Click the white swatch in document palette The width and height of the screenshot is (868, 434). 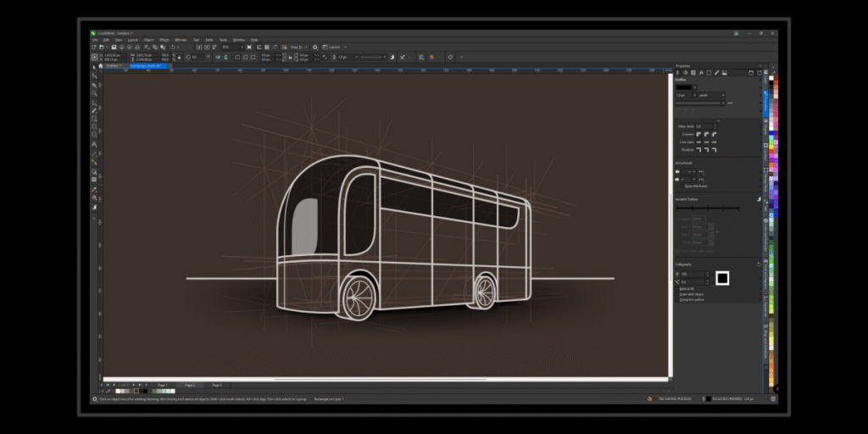click(x=173, y=391)
